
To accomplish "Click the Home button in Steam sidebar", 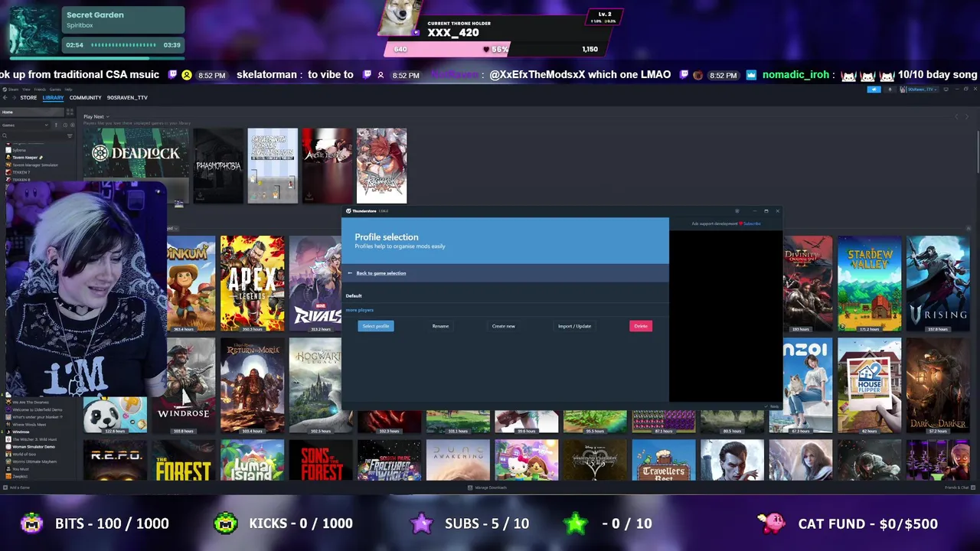I will (x=32, y=112).
